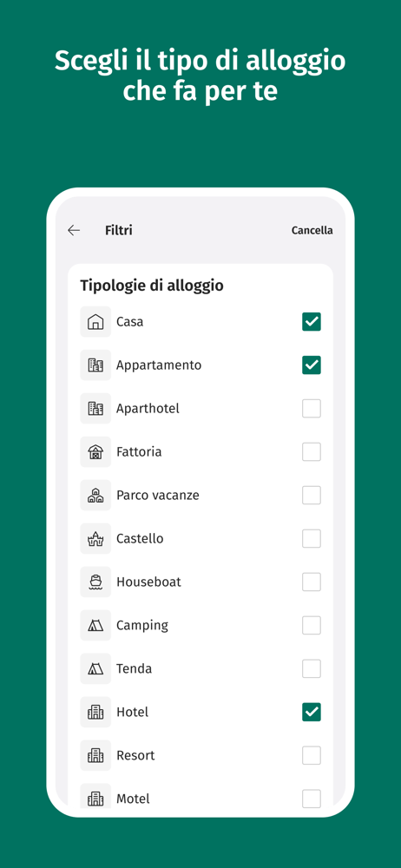This screenshot has height=868, width=401.
Task: Select the Parco vacanze label
Action: coord(158,495)
